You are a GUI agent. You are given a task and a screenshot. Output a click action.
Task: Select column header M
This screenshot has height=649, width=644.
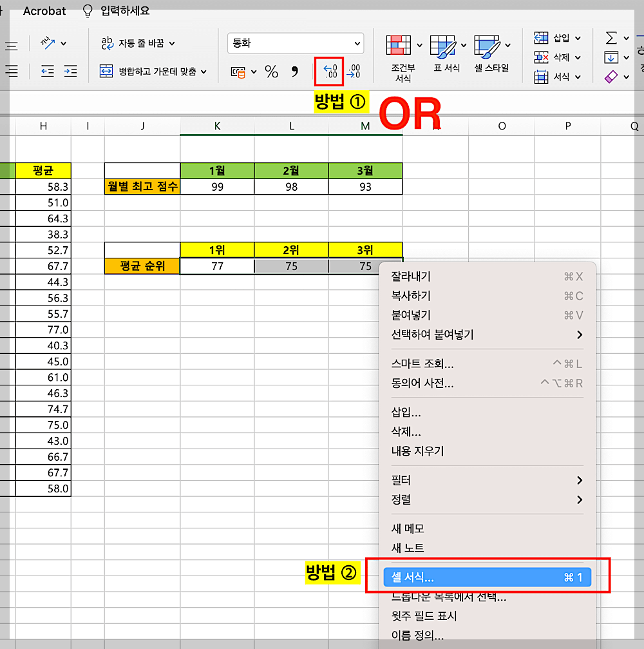point(365,126)
